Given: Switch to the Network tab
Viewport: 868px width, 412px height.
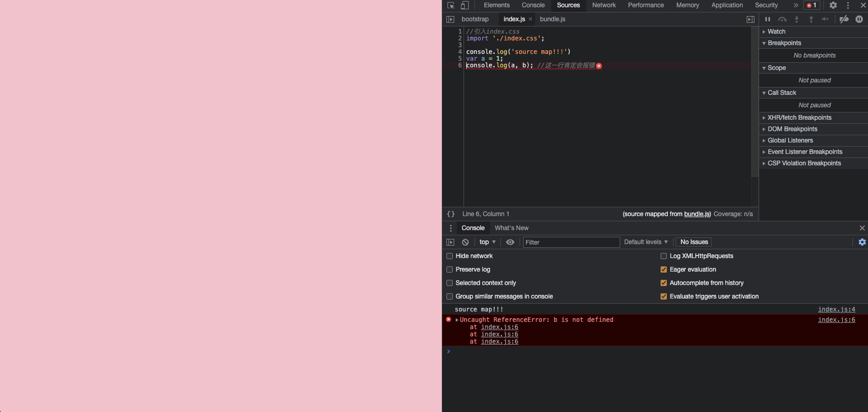Looking at the screenshot, I should pyautogui.click(x=604, y=5).
